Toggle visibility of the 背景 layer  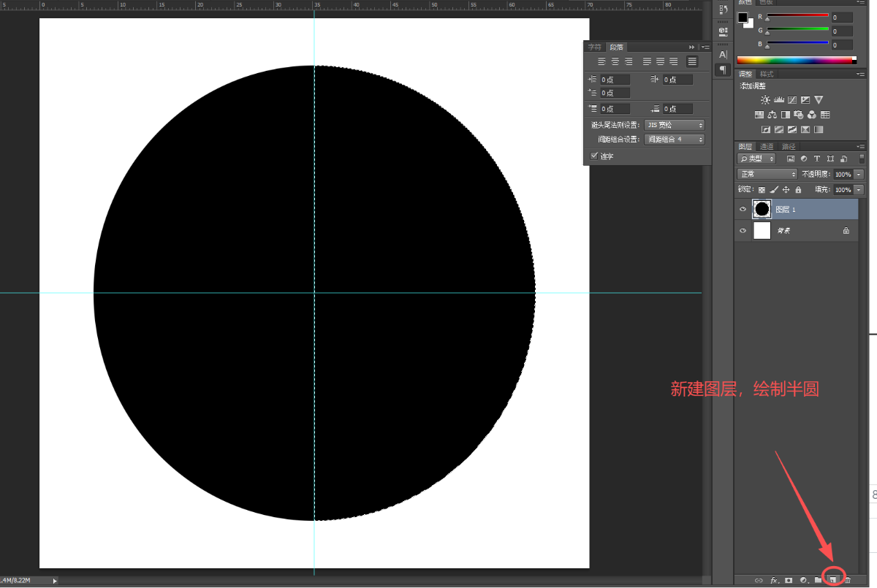tap(743, 231)
